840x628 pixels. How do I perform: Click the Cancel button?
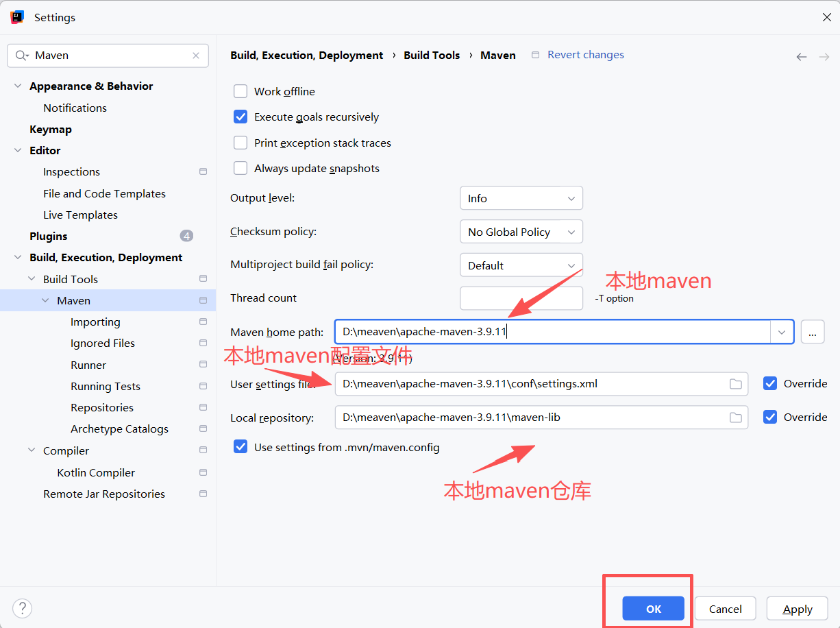click(726, 609)
